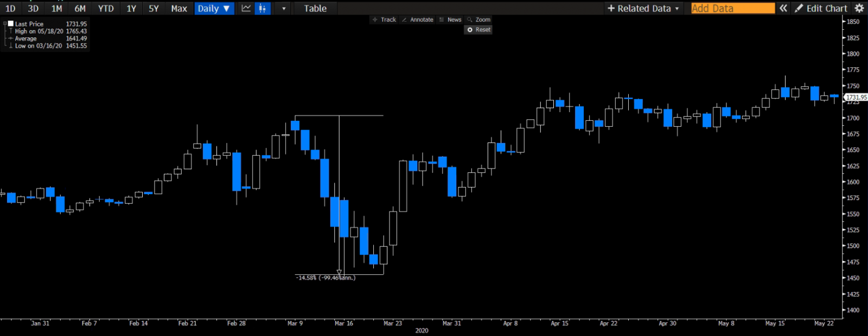The image size is (868, 336).
Task: Collapse panel with double chevron icon
Action: tap(783, 8)
